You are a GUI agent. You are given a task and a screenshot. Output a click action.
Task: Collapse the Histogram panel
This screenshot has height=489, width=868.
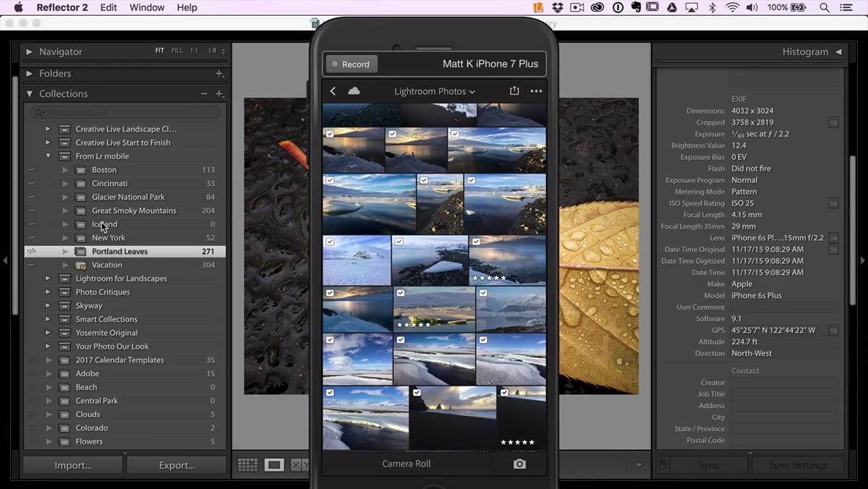click(838, 52)
